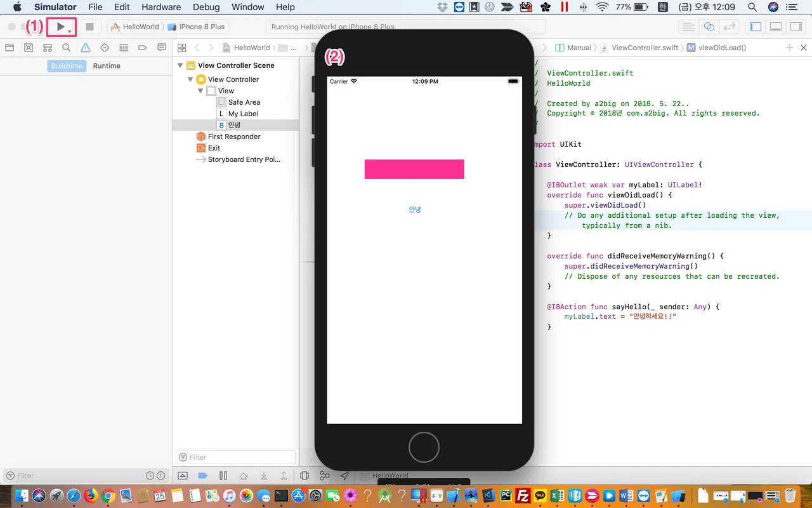The width and height of the screenshot is (812, 508).
Task: Select HelloWorld scheme in toolbar
Action: tap(135, 27)
